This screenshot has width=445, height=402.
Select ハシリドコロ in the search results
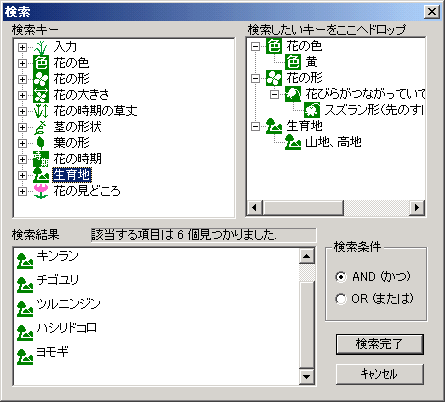67,328
